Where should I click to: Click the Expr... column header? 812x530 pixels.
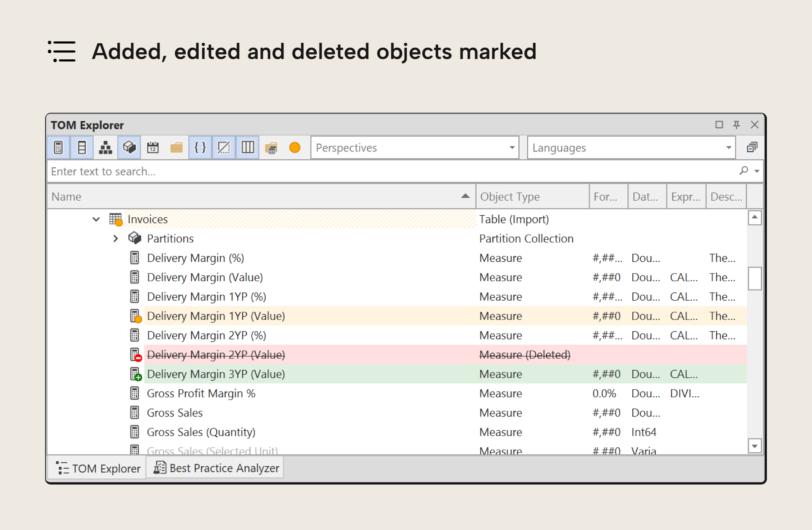[x=686, y=197]
